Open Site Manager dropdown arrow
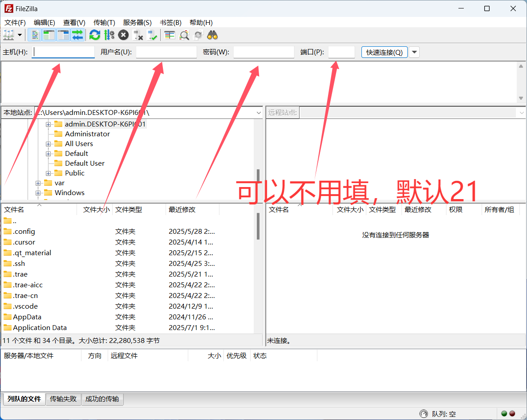This screenshot has width=527, height=420. click(x=20, y=35)
